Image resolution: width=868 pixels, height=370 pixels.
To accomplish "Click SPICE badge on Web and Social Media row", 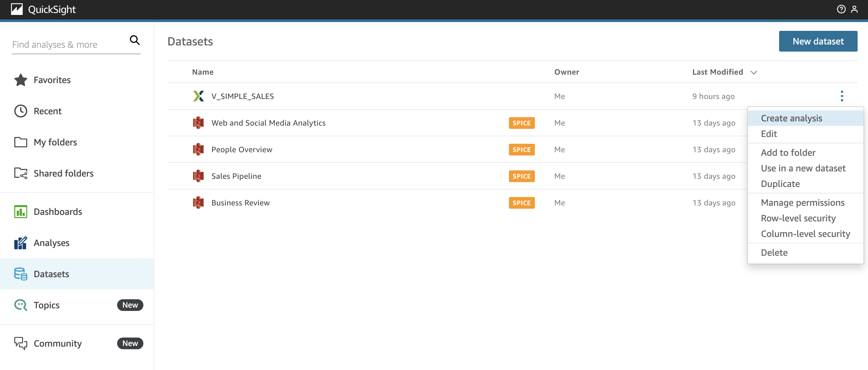I will 521,123.
